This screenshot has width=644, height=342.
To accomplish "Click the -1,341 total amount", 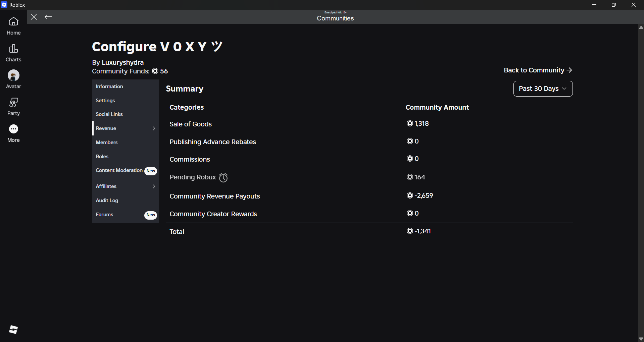I will click(x=423, y=231).
